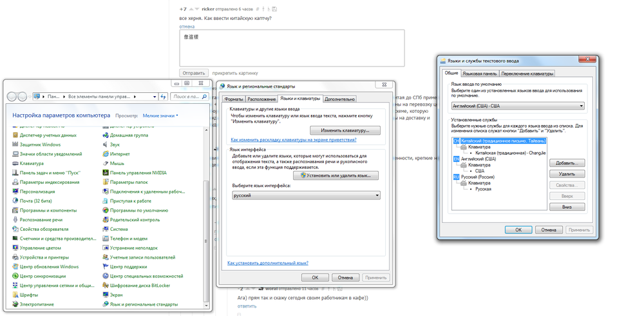Select Китайский (традиционное письмо, Тайвань) in list
Screen dimensions: 644x316
pos(503,140)
